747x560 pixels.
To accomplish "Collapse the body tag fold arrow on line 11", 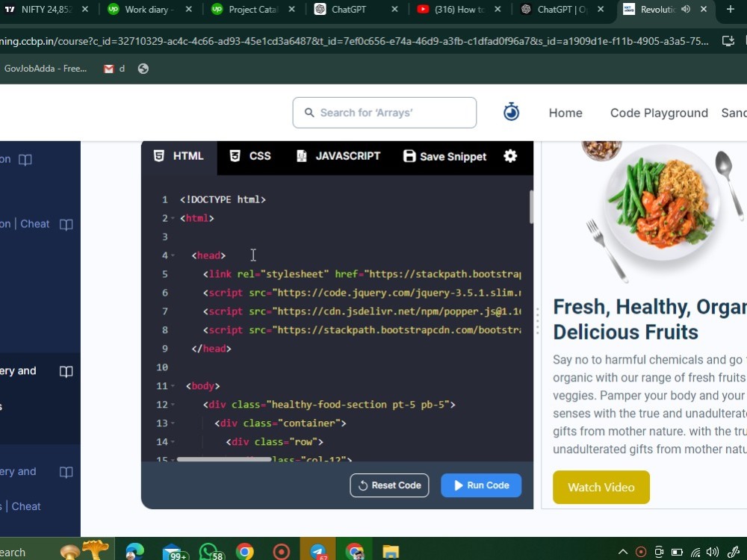I will 173,386.
